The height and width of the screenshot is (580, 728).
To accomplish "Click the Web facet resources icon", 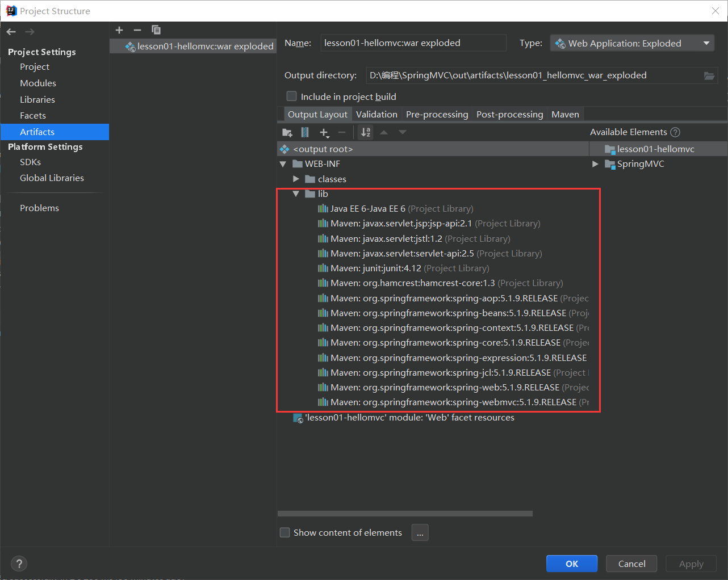I will click(x=298, y=418).
